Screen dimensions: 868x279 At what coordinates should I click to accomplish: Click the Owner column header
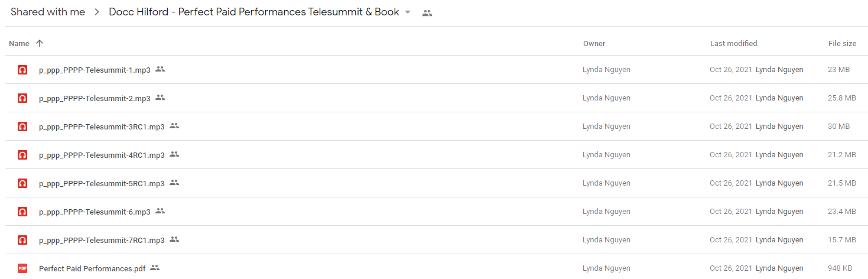[x=594, y=43]
